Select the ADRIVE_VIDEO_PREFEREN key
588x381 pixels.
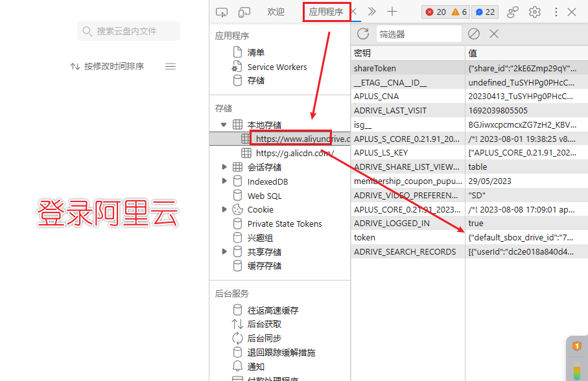click(406, 195)
